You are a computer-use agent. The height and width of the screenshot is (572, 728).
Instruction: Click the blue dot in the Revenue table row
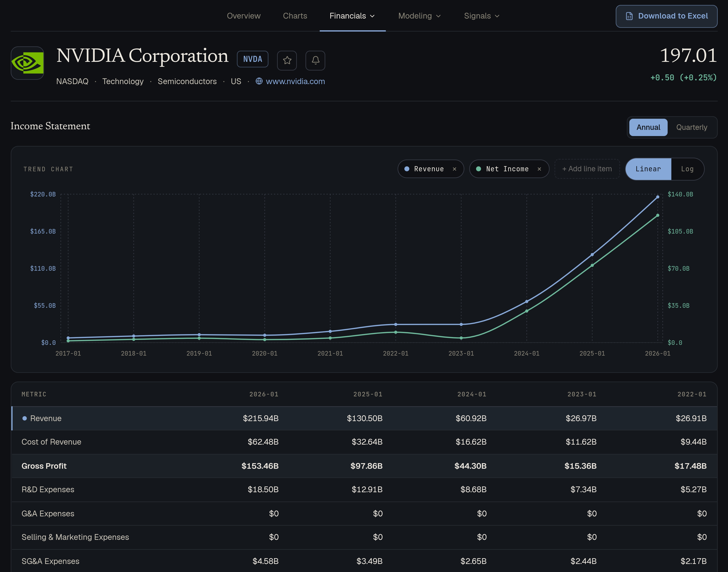(25, 418)
